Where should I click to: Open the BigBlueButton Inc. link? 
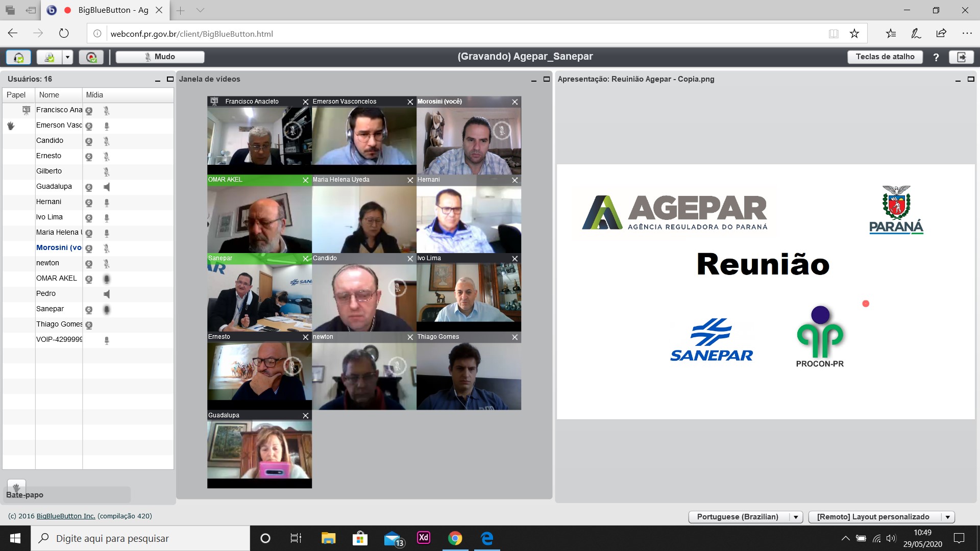tap(66, 516)
